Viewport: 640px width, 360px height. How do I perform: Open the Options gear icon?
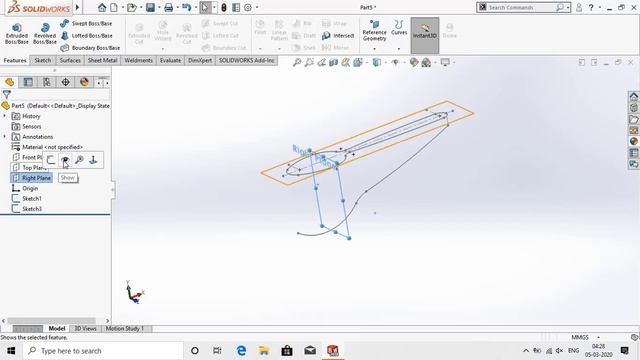point(248,7)
